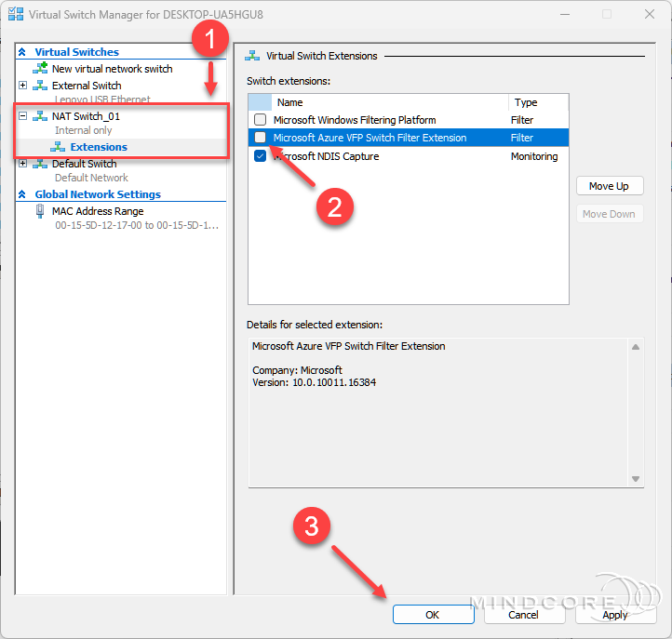Click the Version: 10.0.10011.16384 text
The image size is (672, 639).
(x=315, y=382)
